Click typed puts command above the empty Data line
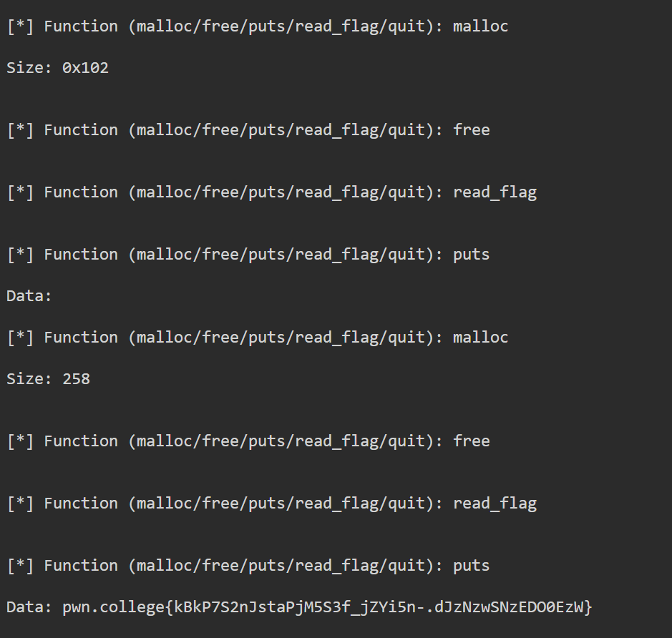672x638 pixels. pos(471,255)
